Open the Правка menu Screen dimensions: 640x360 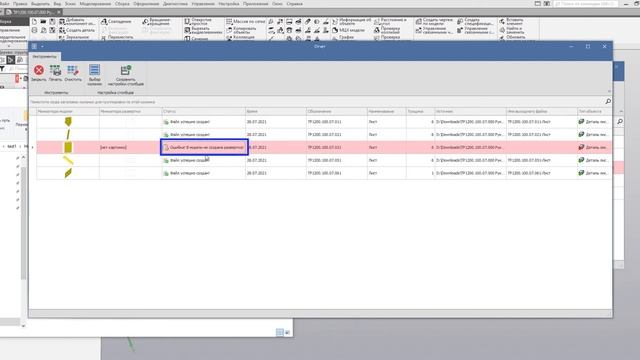pyautogui.click(x=20, y=4)
